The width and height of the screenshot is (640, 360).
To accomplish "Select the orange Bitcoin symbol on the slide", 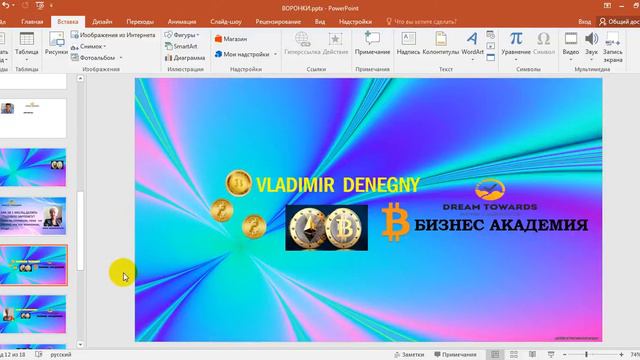I will (395, 222).
